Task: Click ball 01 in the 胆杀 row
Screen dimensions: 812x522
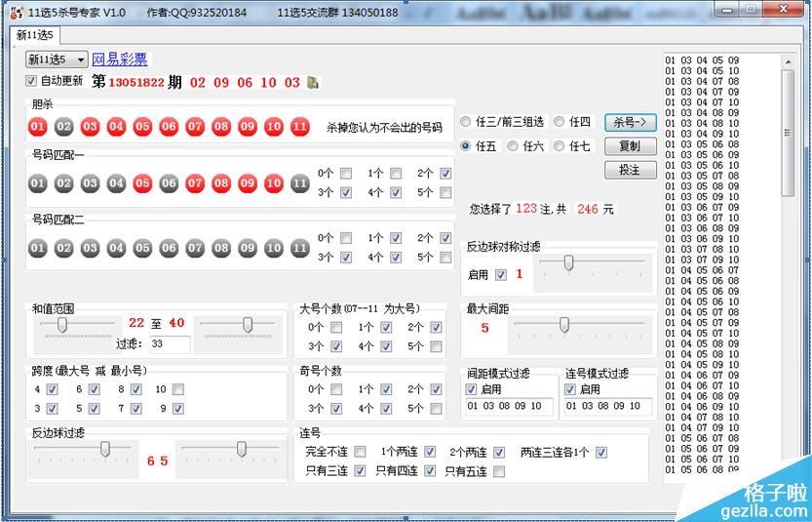Action: (x=38, y=127)
